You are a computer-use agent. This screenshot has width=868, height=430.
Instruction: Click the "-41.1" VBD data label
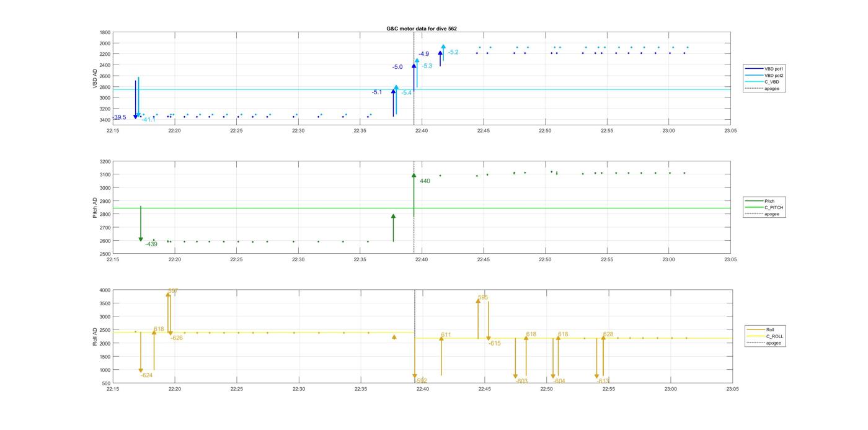click(x=148, y=119)
